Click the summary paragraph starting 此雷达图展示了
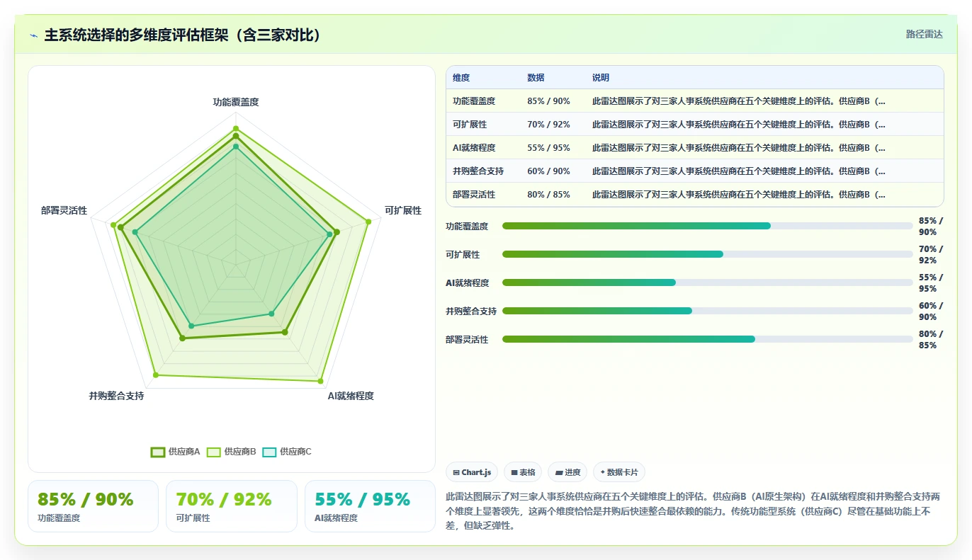This screenshot has width=972, height=560. coord(694,510)
